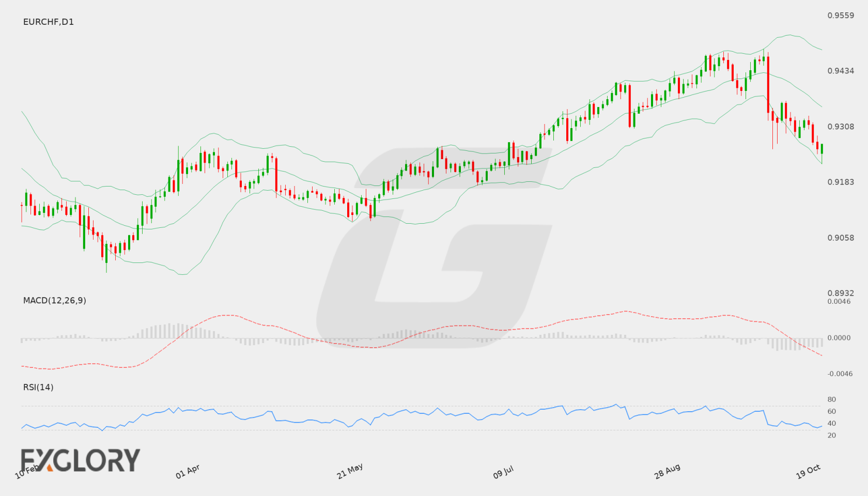
Task: Click the -0.0046 MACD scale label
Action: tap(840, 374)
